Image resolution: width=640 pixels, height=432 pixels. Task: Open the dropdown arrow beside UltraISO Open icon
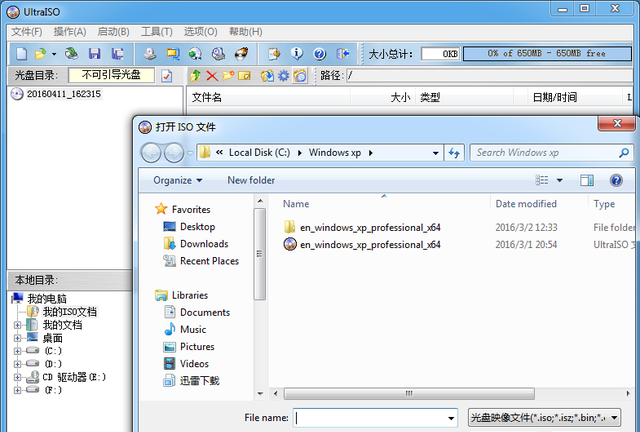point(54,54)
